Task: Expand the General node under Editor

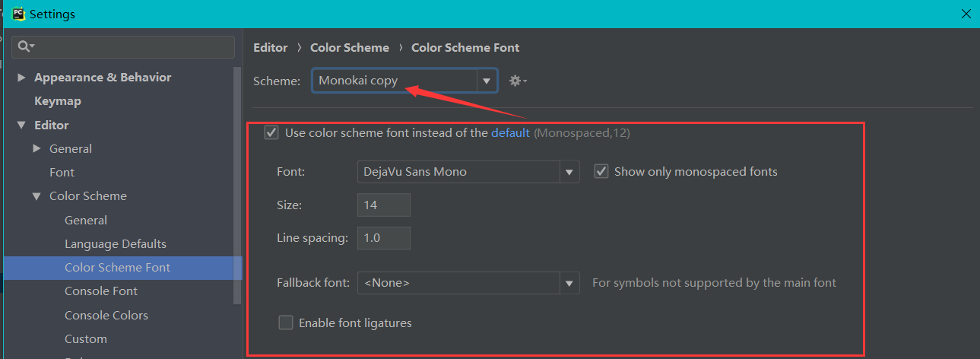Action: point(36,149)
